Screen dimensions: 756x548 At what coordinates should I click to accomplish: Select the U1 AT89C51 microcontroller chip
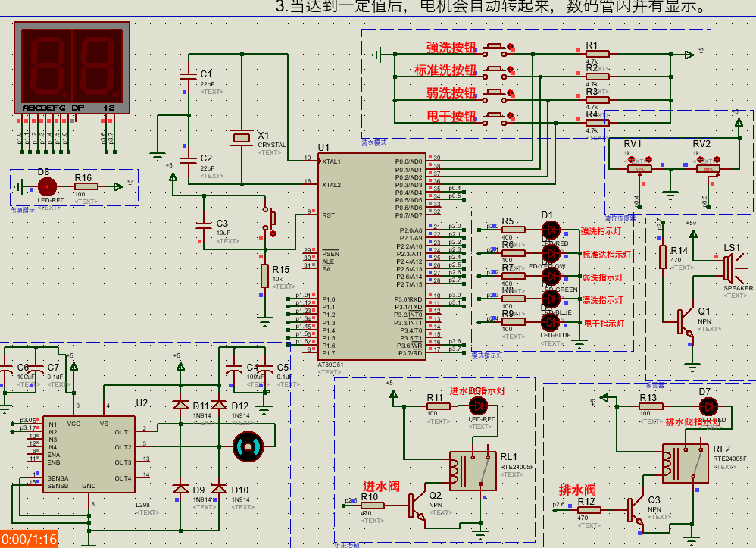click(x=371, y=257)
